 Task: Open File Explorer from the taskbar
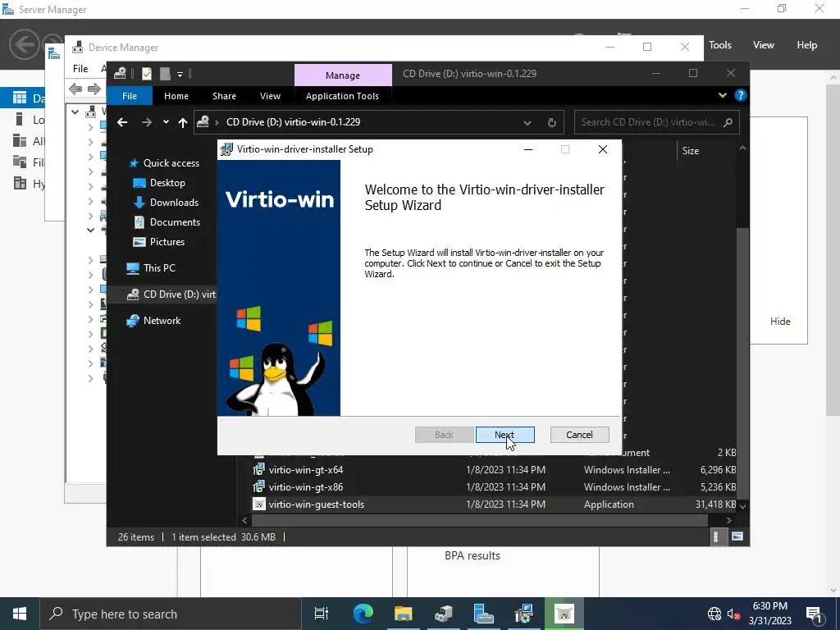point(403,614)
